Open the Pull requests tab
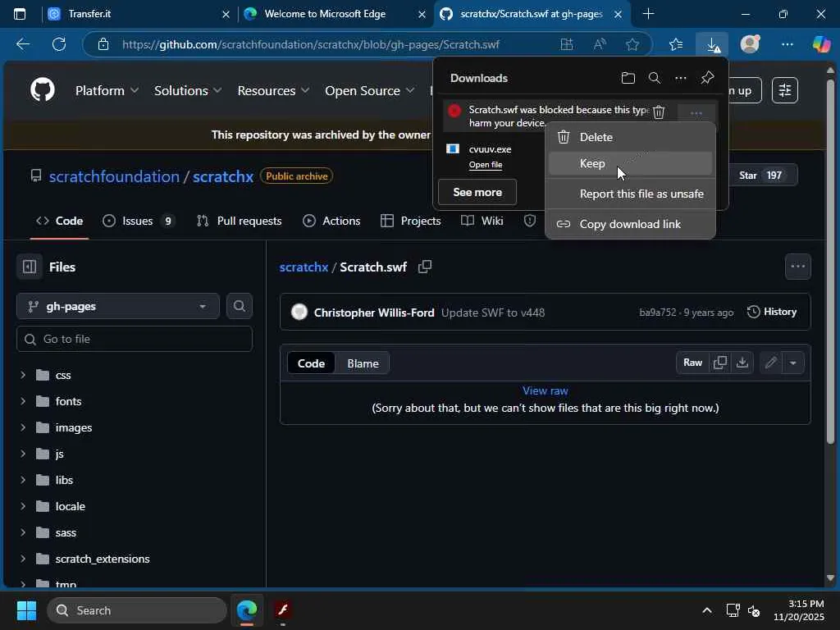Viewport: 840px width, 630px height. click(239, 221)
